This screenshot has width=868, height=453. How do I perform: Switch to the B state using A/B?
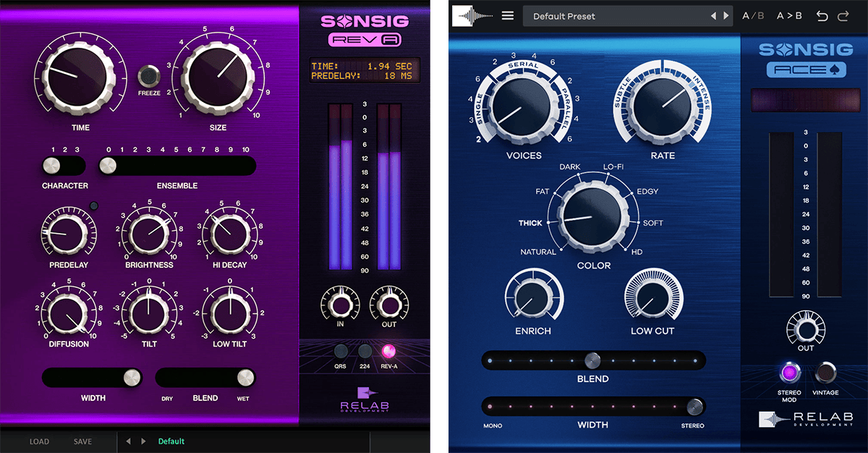point(752,15)
